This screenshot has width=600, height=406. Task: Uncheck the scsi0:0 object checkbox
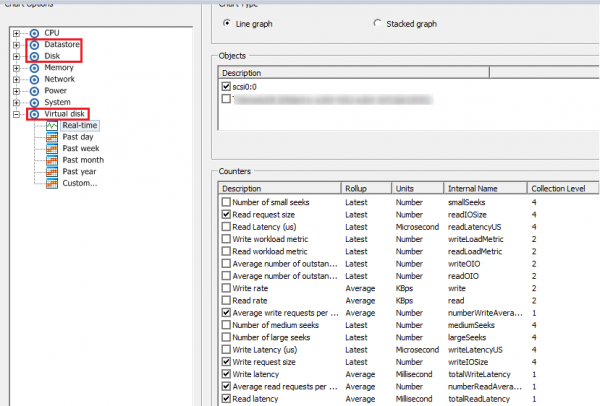tap(226, 86)
